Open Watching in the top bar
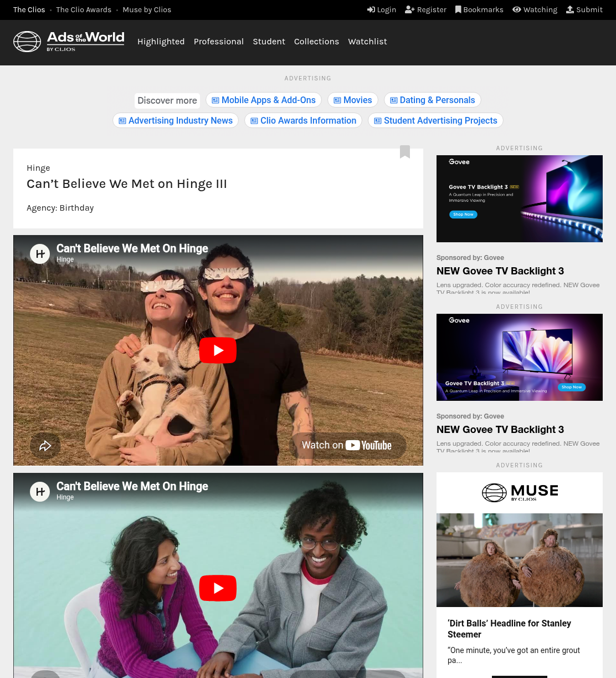 pos(535,9)
